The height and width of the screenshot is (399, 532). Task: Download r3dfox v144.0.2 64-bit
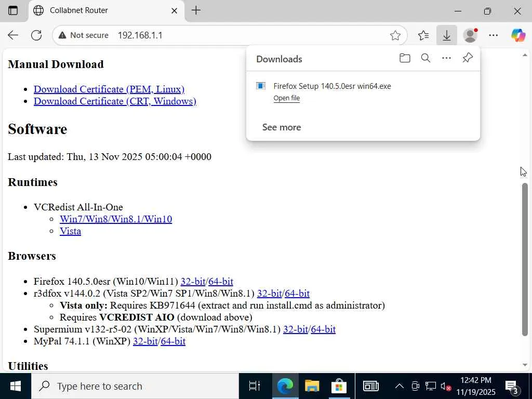click(297, 293)
